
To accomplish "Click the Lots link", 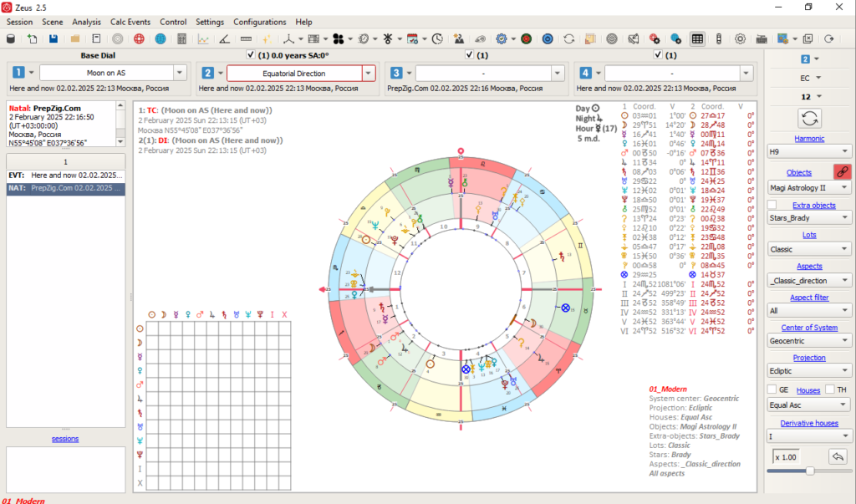I will [x=809, y=235].
